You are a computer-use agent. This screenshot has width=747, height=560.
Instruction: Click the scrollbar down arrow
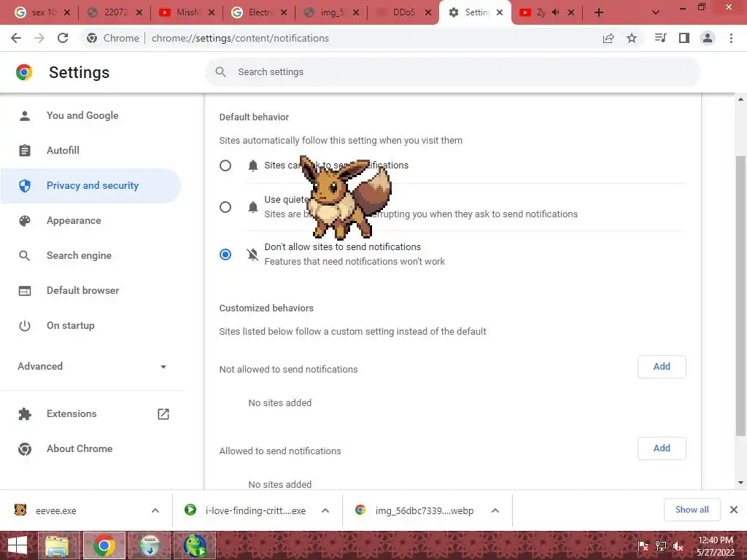pos(740,483)
